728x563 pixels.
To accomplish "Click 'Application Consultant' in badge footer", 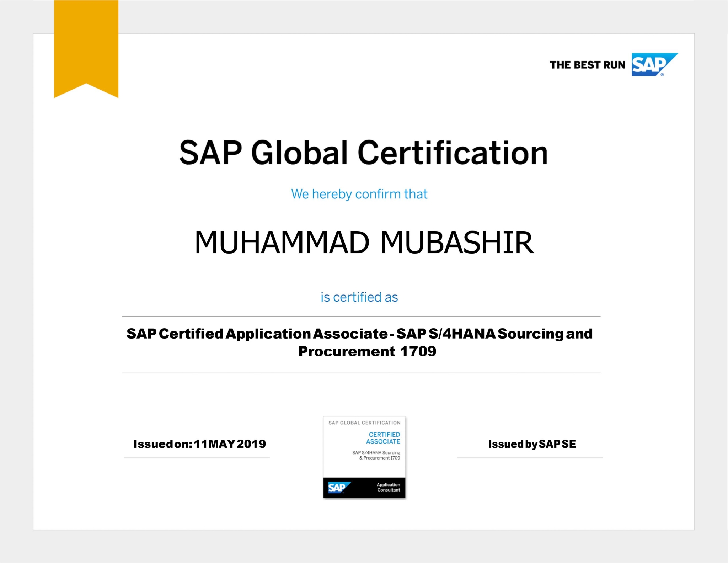I will click(x=389, y=487).
